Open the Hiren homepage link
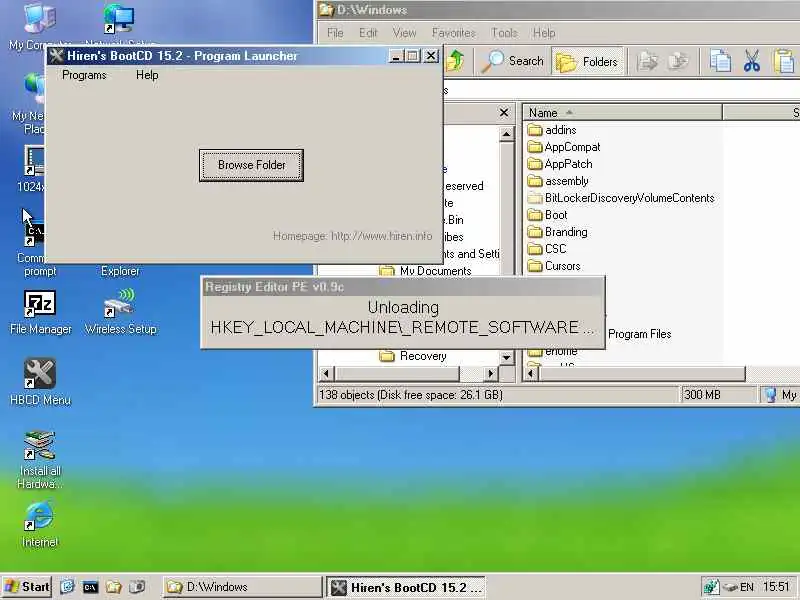This screenshot has width=800, height=600. click(352, 236)
